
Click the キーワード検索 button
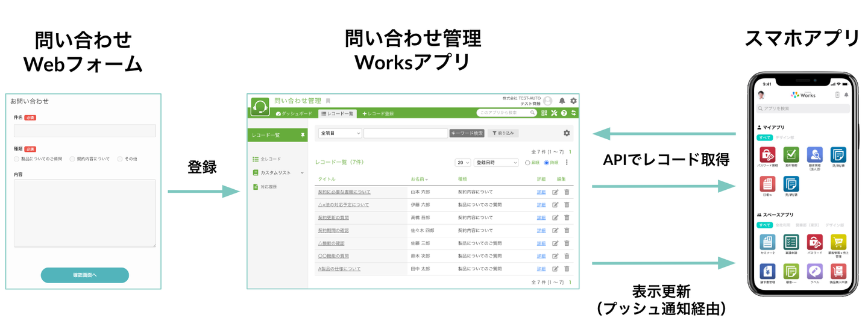tap(467, 133)
